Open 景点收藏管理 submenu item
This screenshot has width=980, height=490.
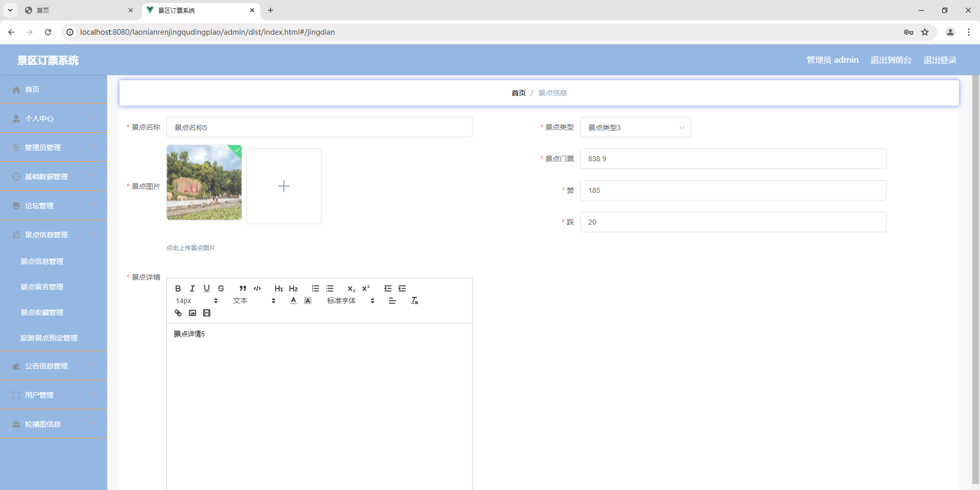[x=54, y=312]
